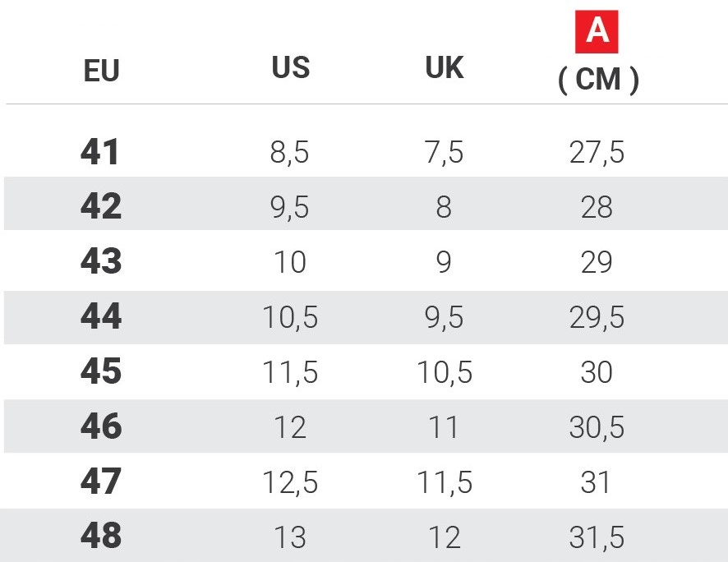The width and height of the screenshot is (728, 562).
Task: Select EU size 41 in the table
Action: [101, 152]
